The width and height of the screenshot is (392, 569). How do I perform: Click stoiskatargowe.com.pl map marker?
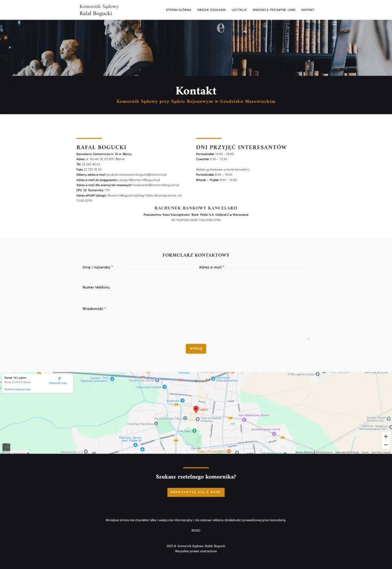(x=274, y=433)
